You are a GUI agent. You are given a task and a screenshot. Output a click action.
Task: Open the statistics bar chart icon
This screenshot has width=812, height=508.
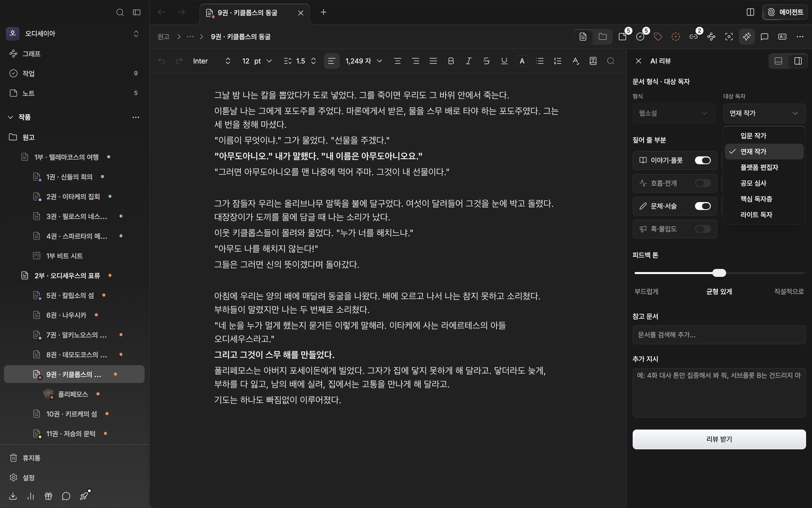coord(30,496)
